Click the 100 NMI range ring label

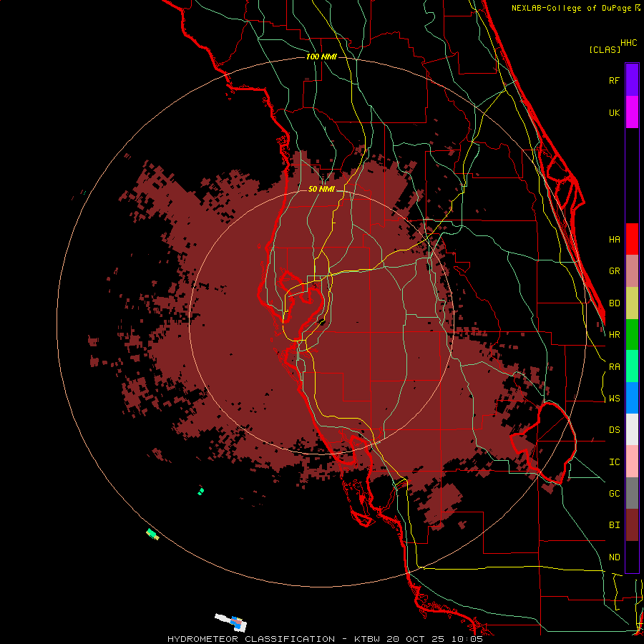pos(321,57)
